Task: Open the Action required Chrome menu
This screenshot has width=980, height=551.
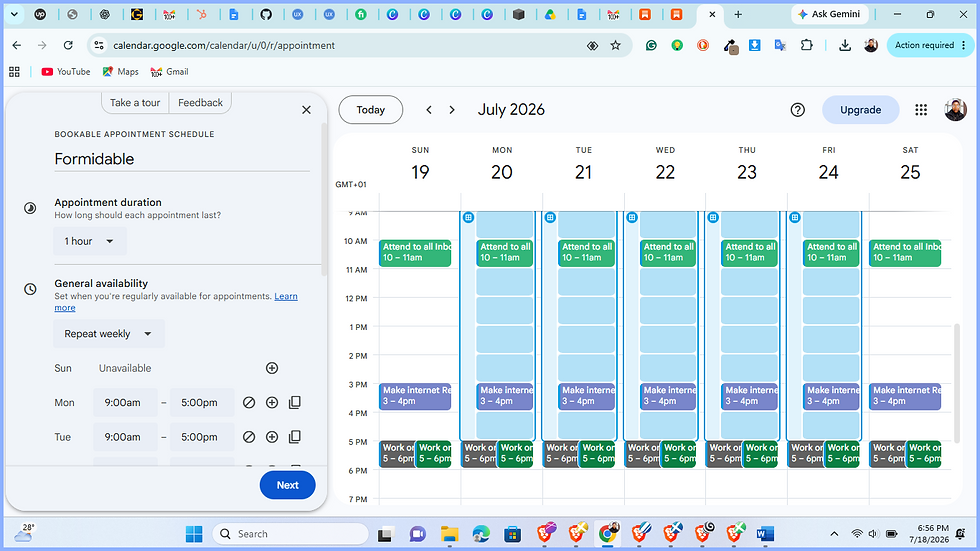Action: click(x=930, y=45)
